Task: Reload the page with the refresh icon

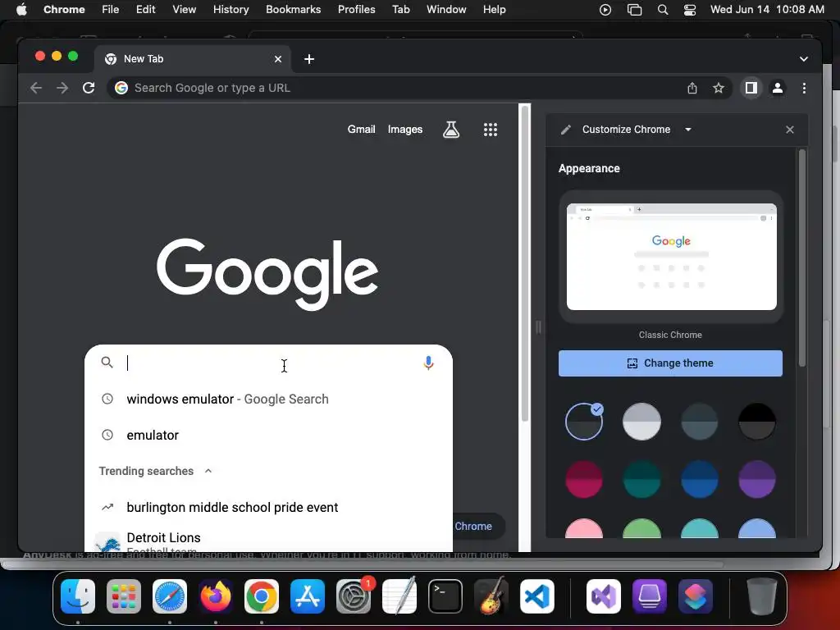Action: click(x=89, y=88)
